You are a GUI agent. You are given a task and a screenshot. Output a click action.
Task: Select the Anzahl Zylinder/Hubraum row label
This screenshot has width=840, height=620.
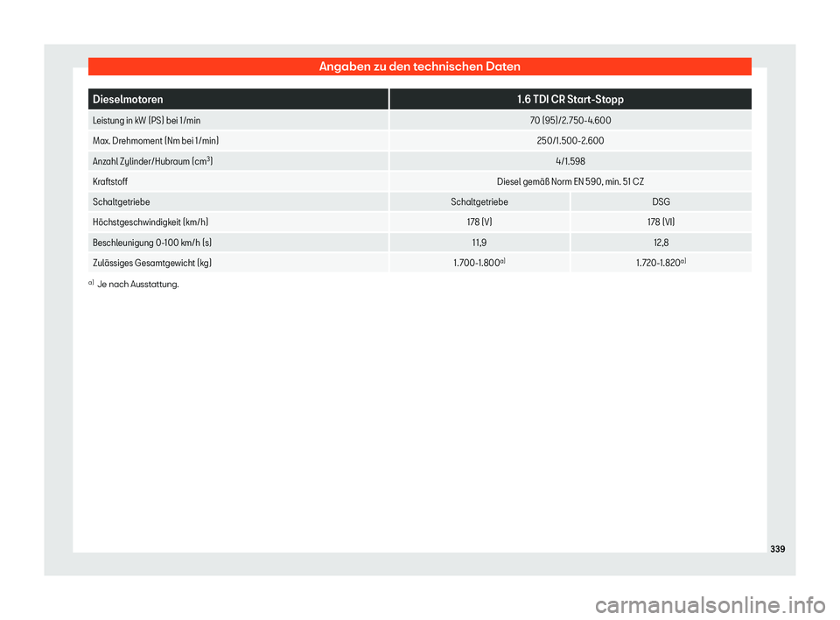point(152,161)
